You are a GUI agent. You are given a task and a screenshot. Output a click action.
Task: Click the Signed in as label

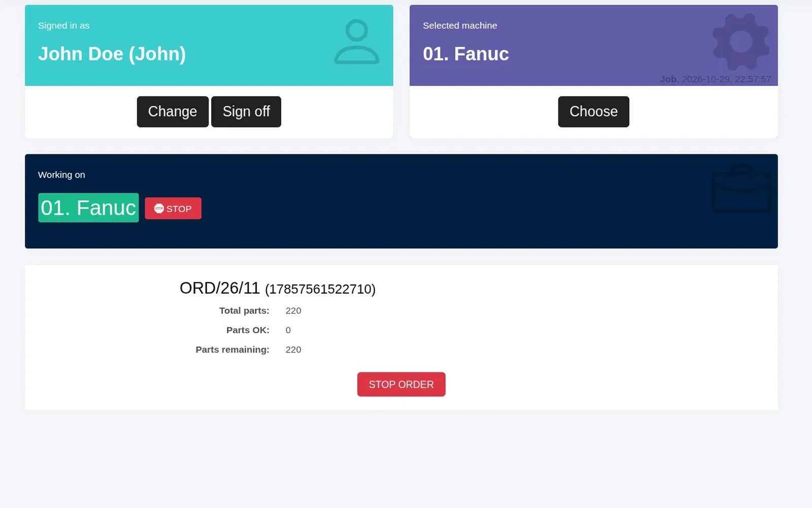[64, 25]
